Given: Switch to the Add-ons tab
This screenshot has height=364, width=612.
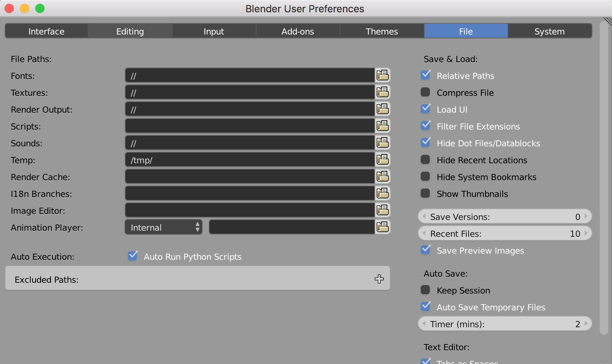Looking at the screenshot, I should click(298, 31).
